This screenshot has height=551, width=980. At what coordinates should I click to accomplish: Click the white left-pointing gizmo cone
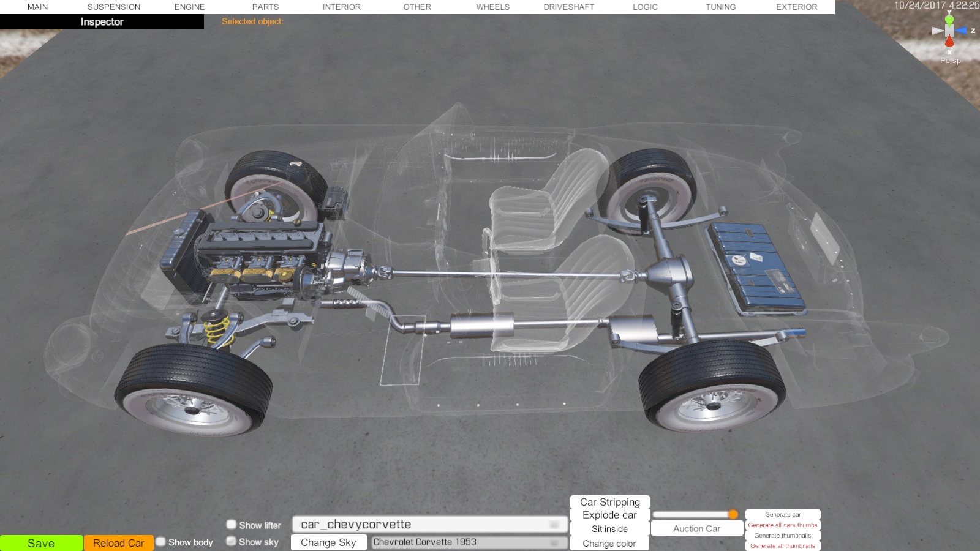[x=937, y=31]
